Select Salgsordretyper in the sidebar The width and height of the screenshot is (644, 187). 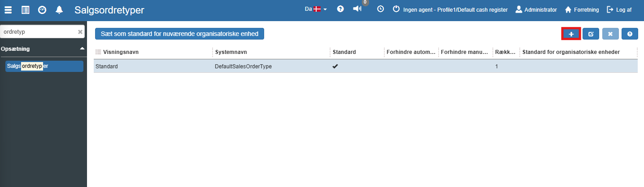coord(44,66)
